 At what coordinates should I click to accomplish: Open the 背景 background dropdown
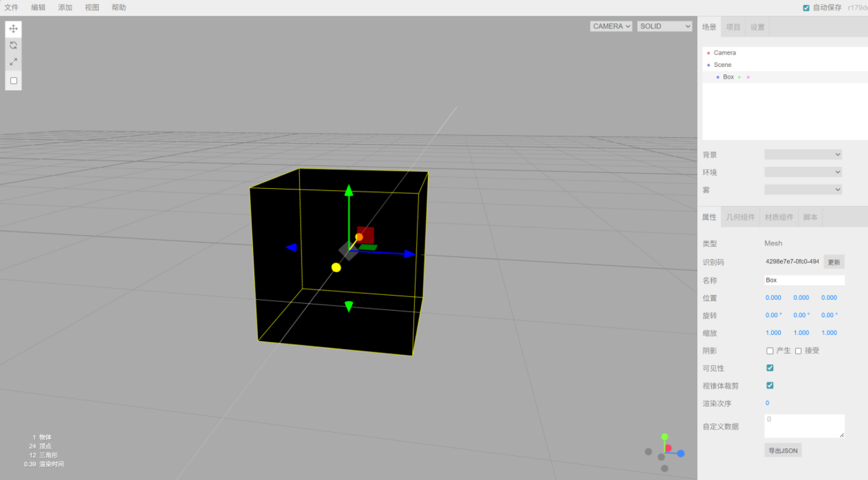[803, 155]
